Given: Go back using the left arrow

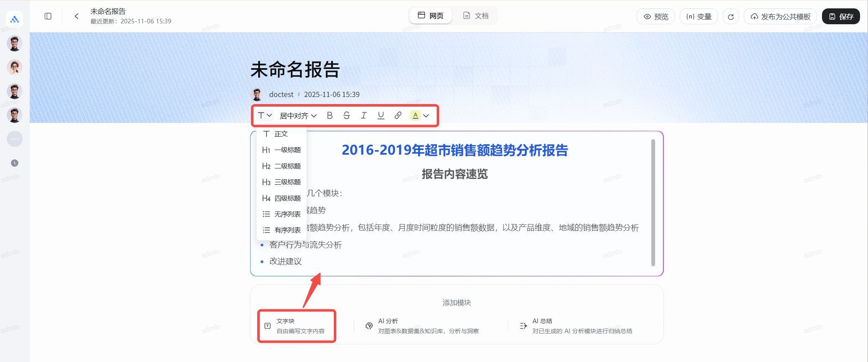Looking at the screenshot, I should click(76, 16).
